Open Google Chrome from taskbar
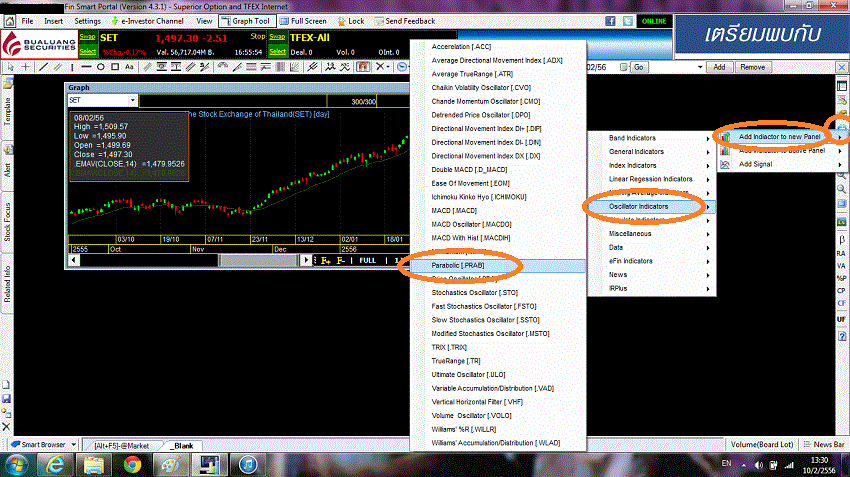Image resolution: width=850 pixels, height=477 pixels. (x=132, y=465)
